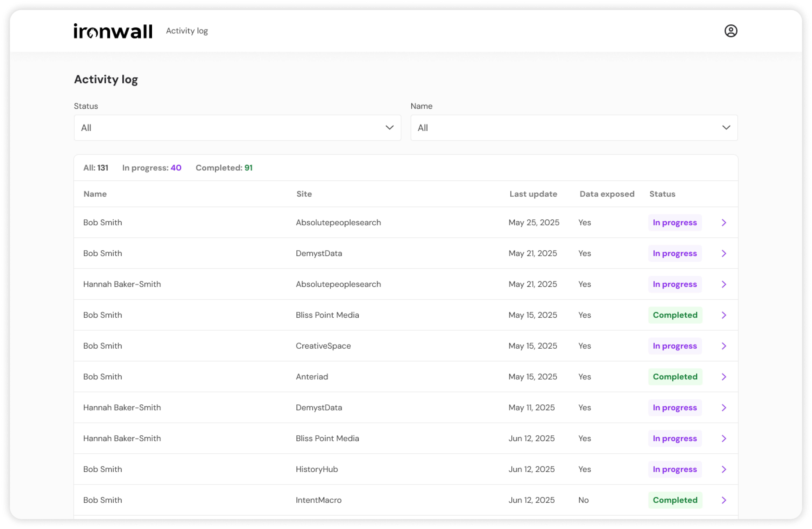Click the No data exposed value
812x529 pixels.
pos(583,500)
